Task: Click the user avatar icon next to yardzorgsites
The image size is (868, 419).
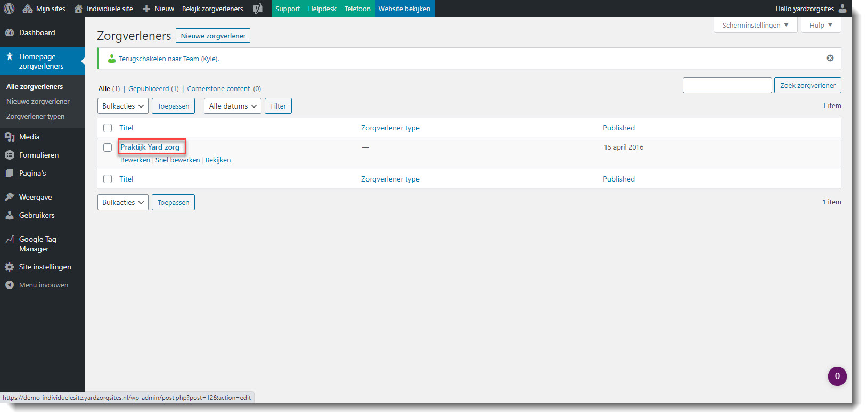Action: 842,9
